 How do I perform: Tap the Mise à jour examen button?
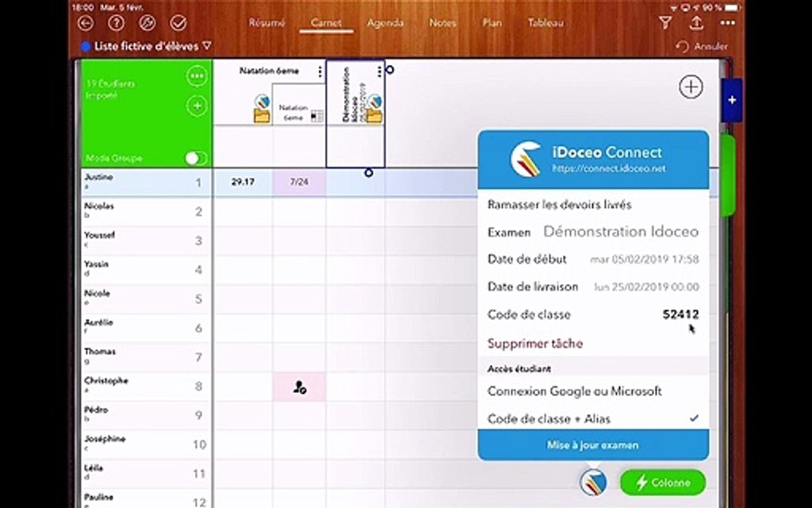coord(593,445)
